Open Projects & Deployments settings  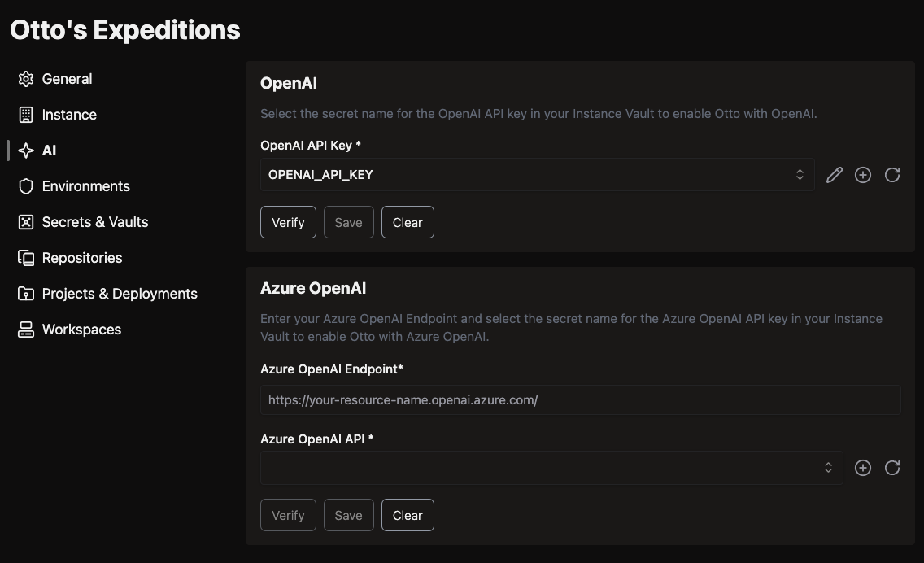pyautogui.click(x=120, y=294)
